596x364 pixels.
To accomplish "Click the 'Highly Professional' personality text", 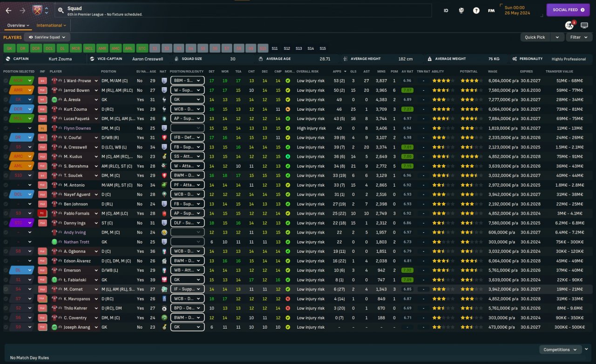I will [x=569, y=59].
